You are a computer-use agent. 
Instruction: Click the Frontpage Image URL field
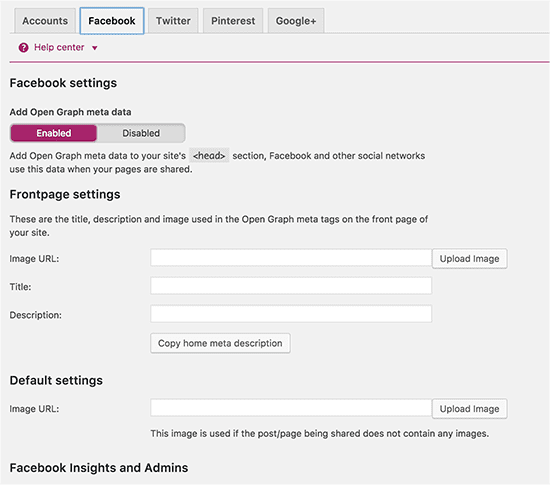[291, 258]
